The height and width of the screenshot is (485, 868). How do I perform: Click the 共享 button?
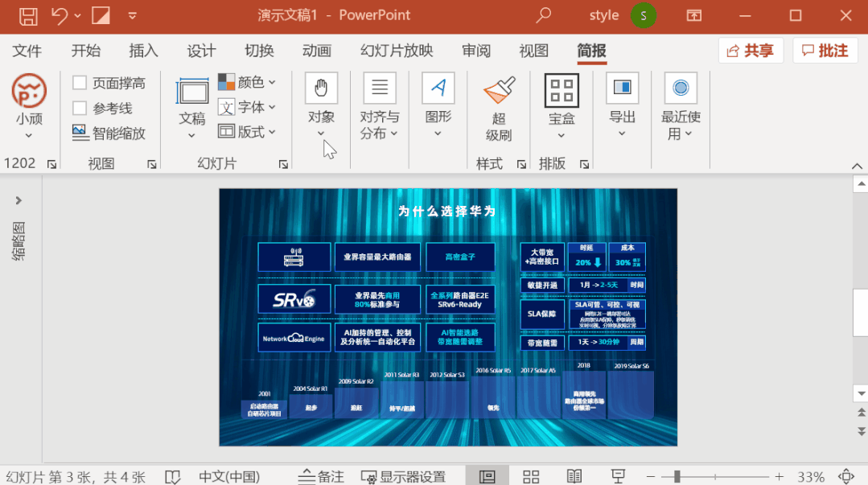point(751,51)
